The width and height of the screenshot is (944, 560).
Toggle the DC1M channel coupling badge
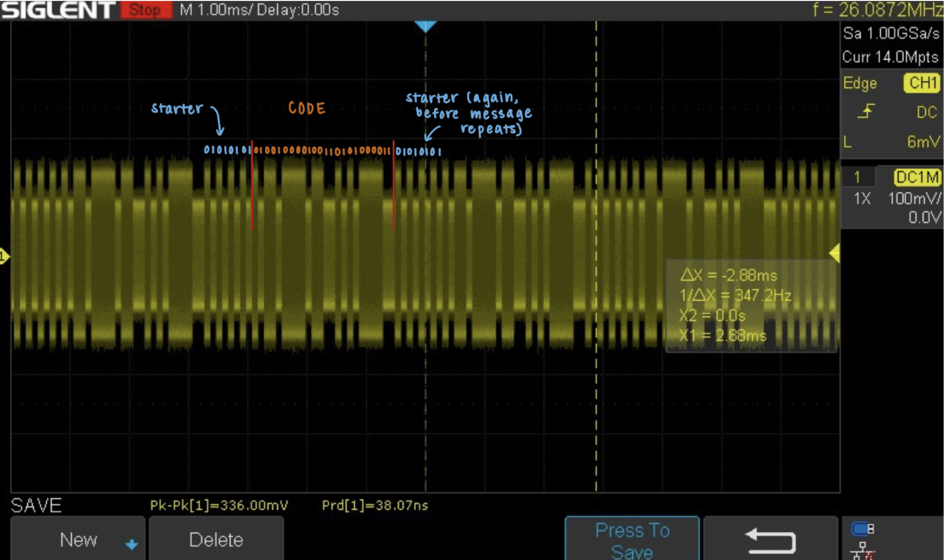click(x=917, y=177)
